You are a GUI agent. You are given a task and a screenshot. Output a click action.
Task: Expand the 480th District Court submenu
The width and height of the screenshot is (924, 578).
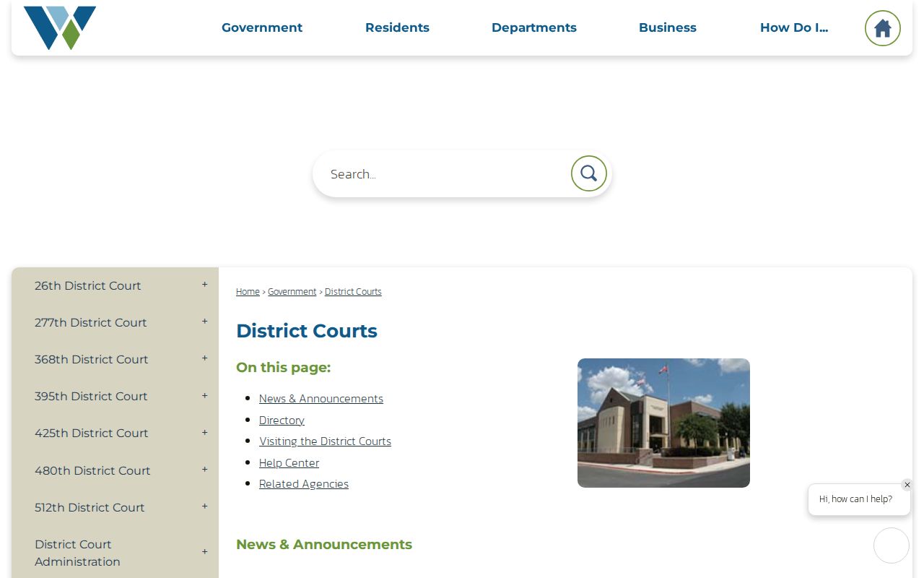pyautogui.click(x=204, y=470)
